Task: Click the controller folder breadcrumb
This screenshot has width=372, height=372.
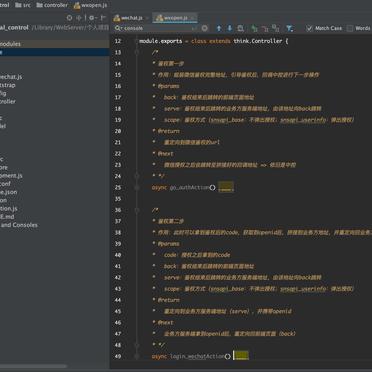Action: tap(52, 5)
